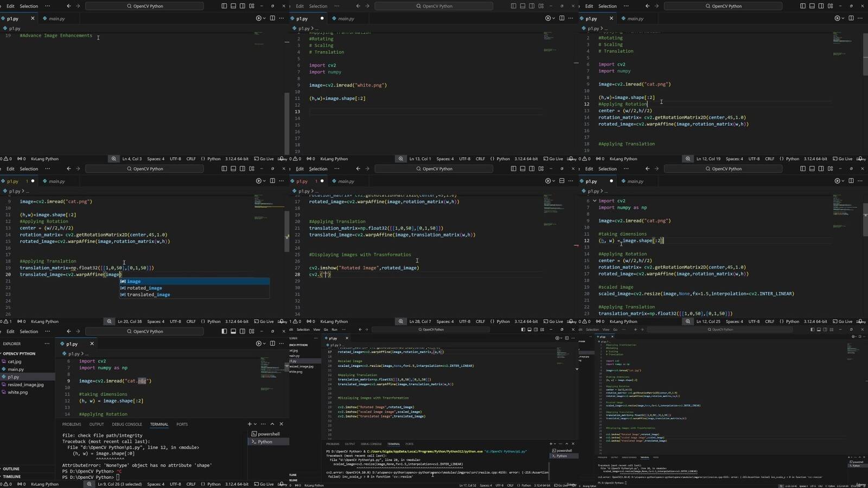Click zoom magnifier icon beside "Ln 20, Col 38"

[109, 321]
